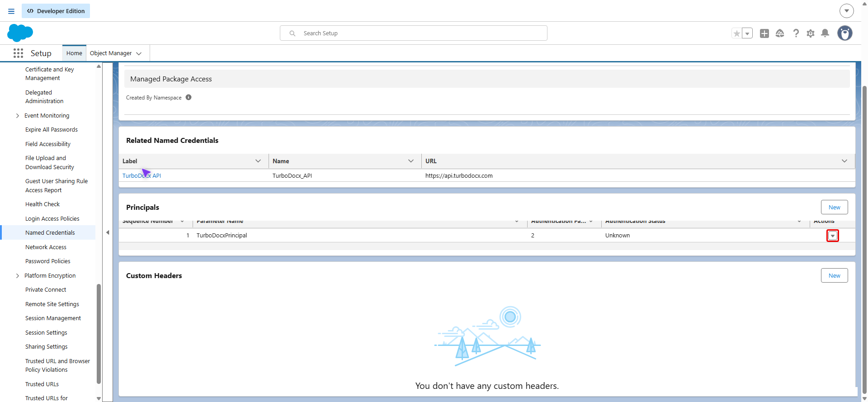Screen dimensions: 868x402
Task: Click the sidebar scroll down arrow
Action: [99, 398]
